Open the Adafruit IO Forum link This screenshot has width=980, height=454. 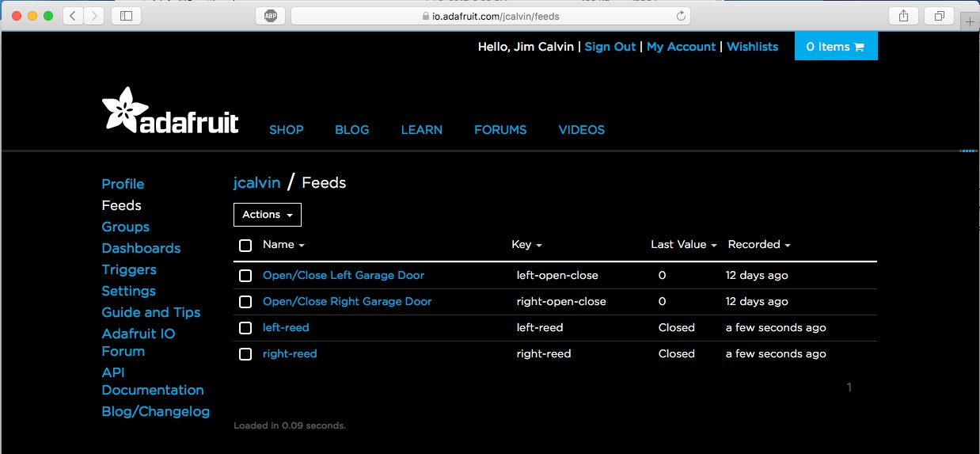tap(139, 342)
